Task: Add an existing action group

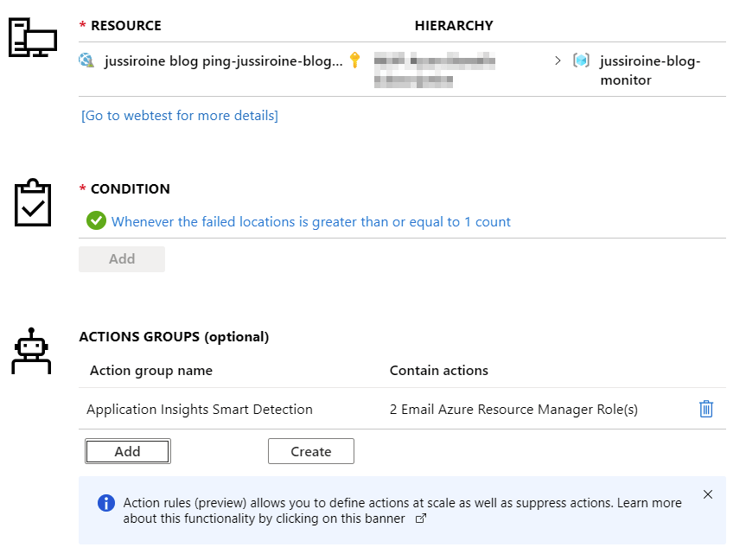Action: point(128,451)
